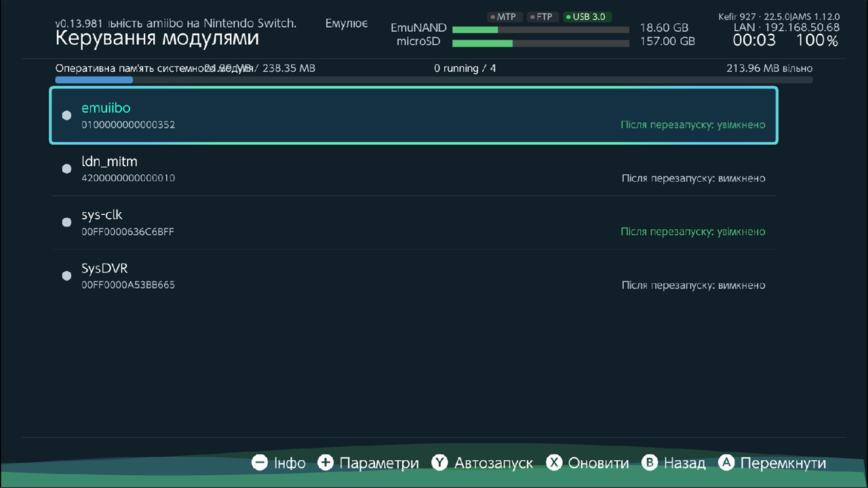Toggle the sys-clk module row
The width and height of the screenshot is (868, 488).
click(x=414, y=223)
